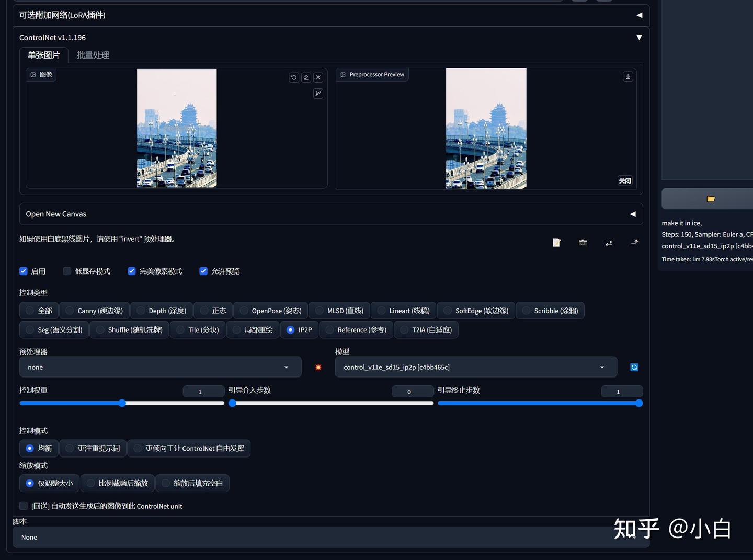Collapse the ControlNet v1.1.196 panel
This screenshot has width=753, height=560.
(x=639, y=37)
